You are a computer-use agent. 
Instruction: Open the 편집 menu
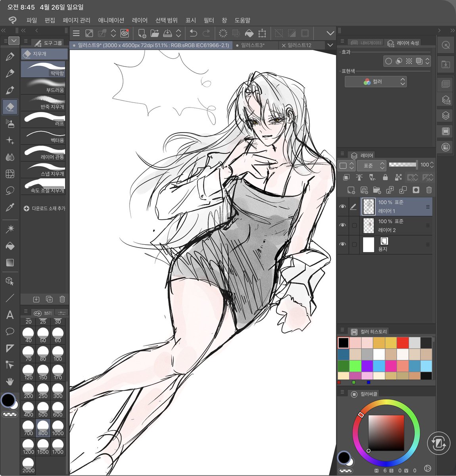point(50,20)
